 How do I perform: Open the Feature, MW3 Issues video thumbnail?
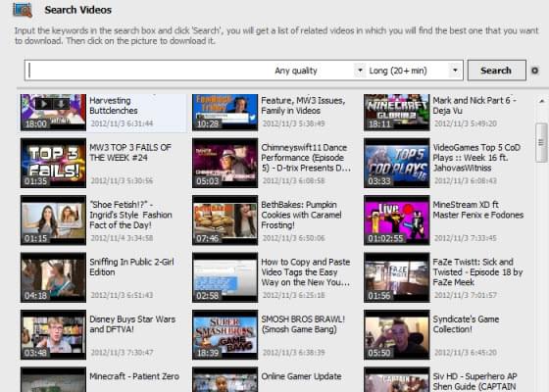[225, 113]
